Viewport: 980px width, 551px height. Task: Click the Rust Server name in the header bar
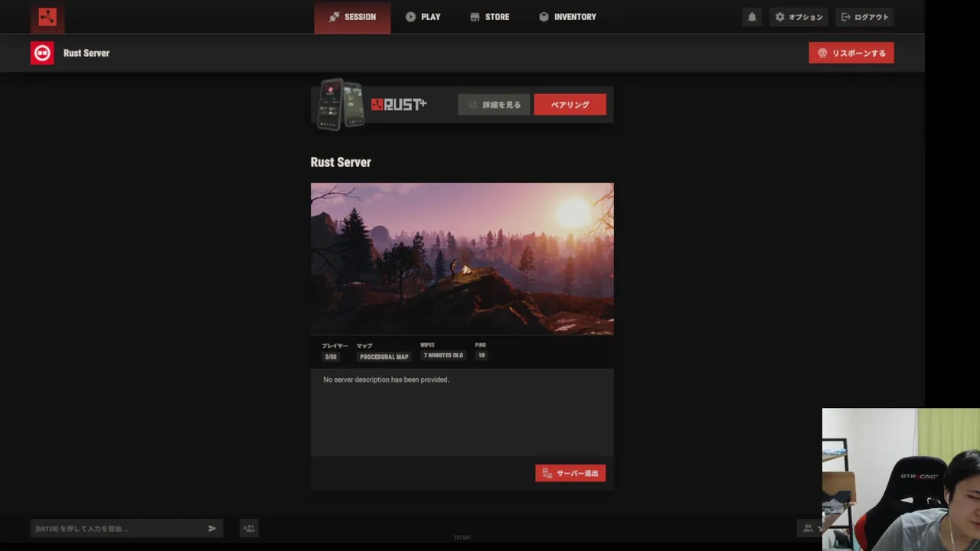pyautogui.click(x=87, y=53)
